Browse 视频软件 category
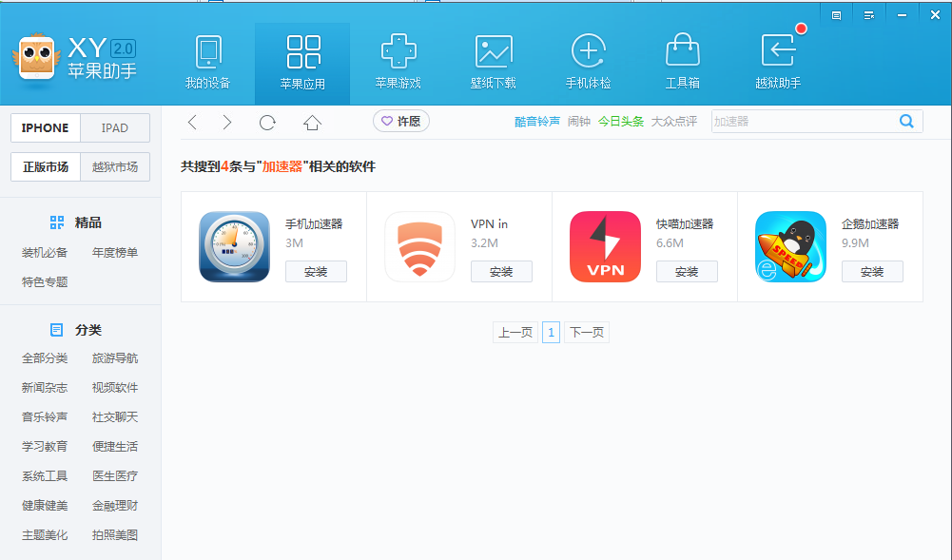The width and height of the screenshot is (952, 560). 115,388
